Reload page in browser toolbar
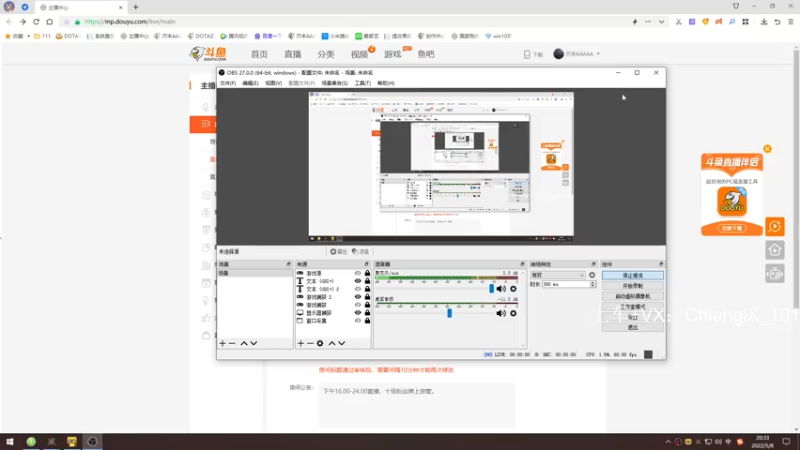800x450 pixels. (36, 21)
